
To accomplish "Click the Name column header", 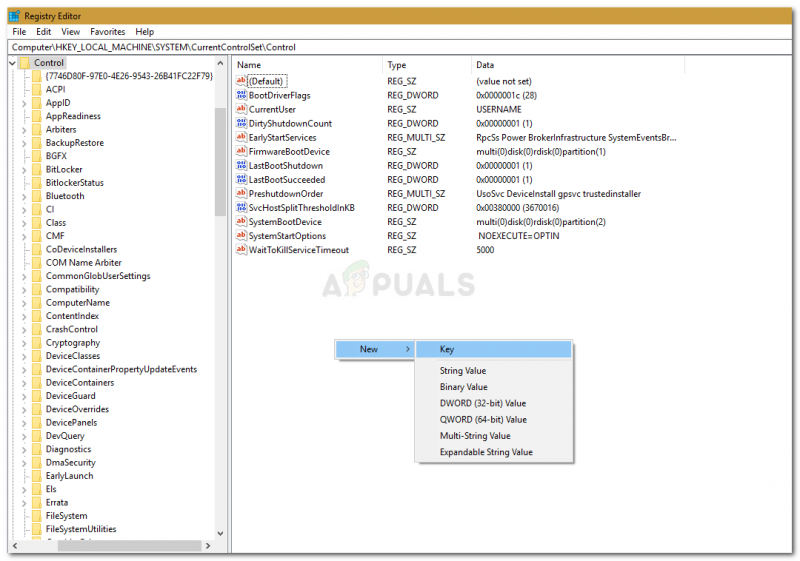I will click(308, 65).
